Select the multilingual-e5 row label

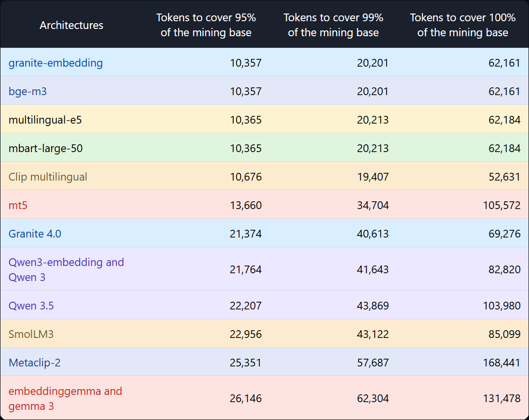[x=45, y=120]
